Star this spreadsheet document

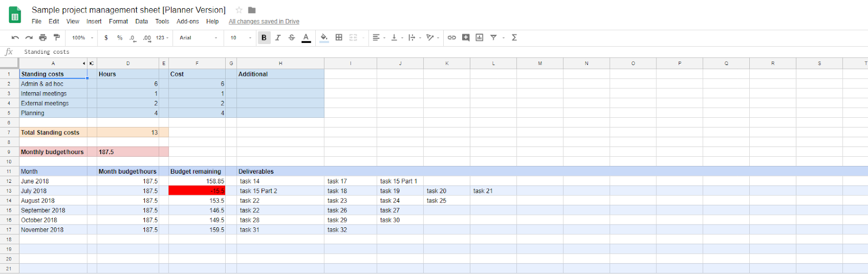[239, 10]
